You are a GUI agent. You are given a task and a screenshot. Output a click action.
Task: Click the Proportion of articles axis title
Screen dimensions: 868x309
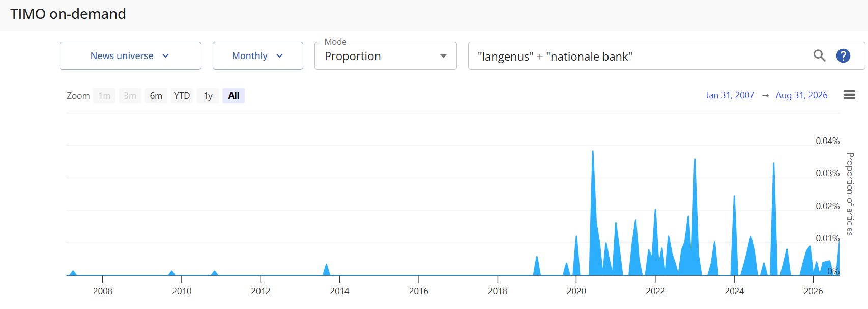click(849, 193)
